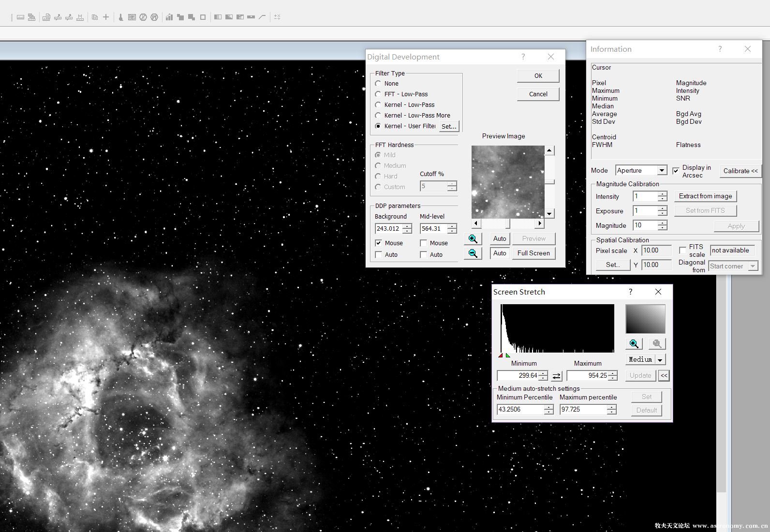Click Default in auto-stretch settings
The width and height of the screenshot is (770, 532).
pyautogui.click(x=647, y=410)
